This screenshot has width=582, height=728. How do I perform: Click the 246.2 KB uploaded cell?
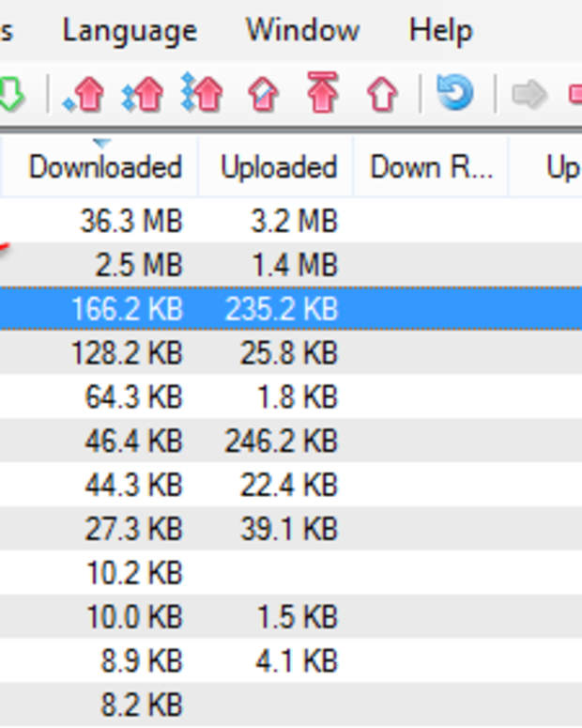[281, 441]
